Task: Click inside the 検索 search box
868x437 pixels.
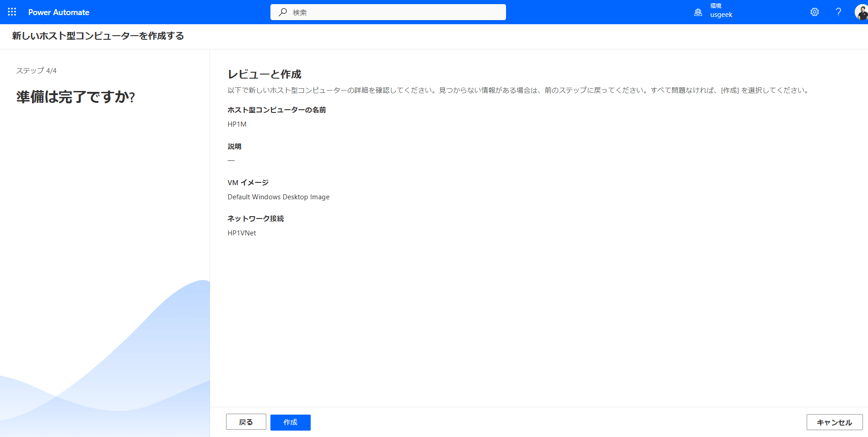Action: click(388, 12)
